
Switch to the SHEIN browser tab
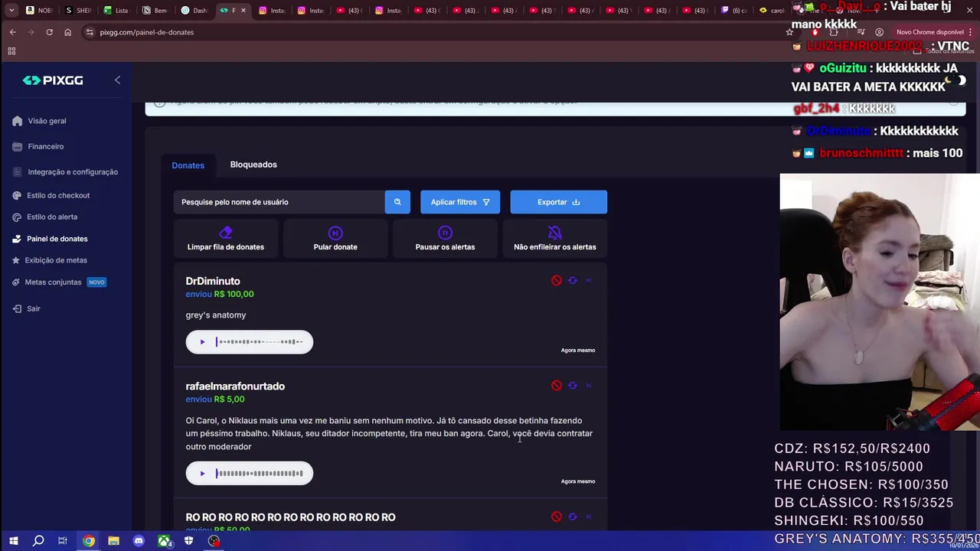tap(78, 11)
